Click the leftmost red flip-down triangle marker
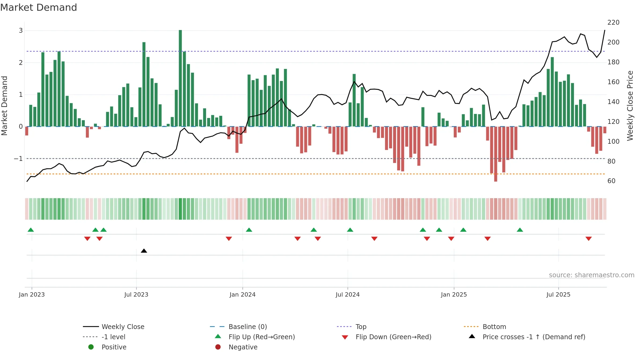 coord(87,239)
